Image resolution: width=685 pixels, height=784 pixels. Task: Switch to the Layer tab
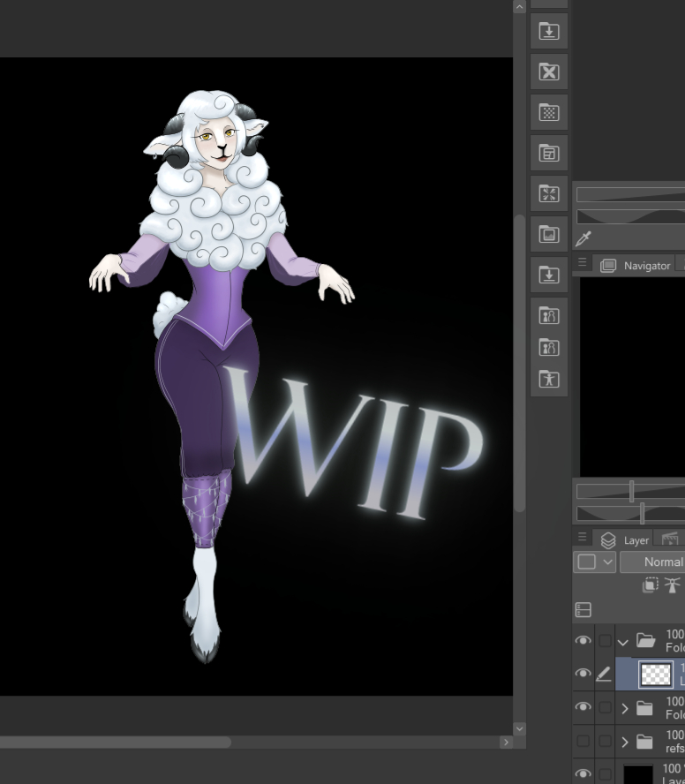coord(627,539)
